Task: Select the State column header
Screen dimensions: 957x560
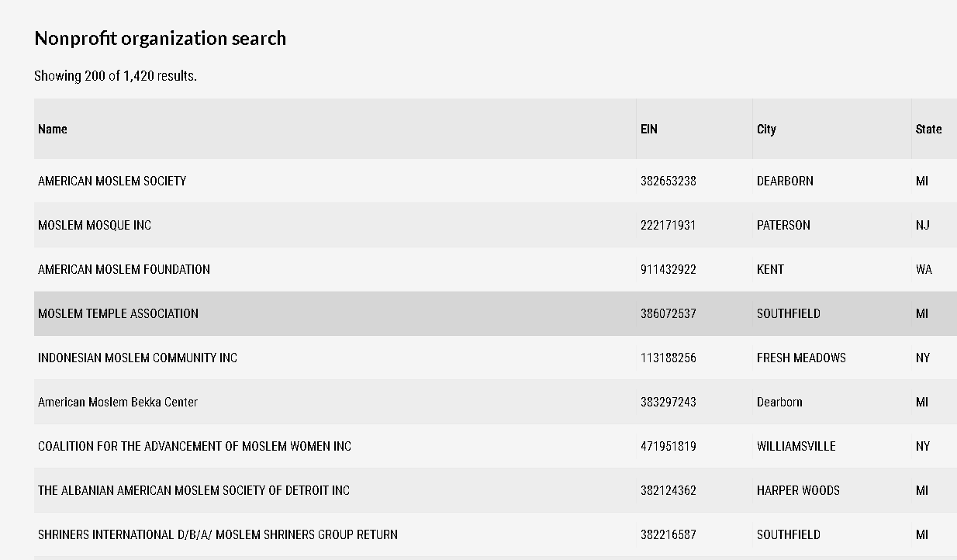Action: (928, 129)
